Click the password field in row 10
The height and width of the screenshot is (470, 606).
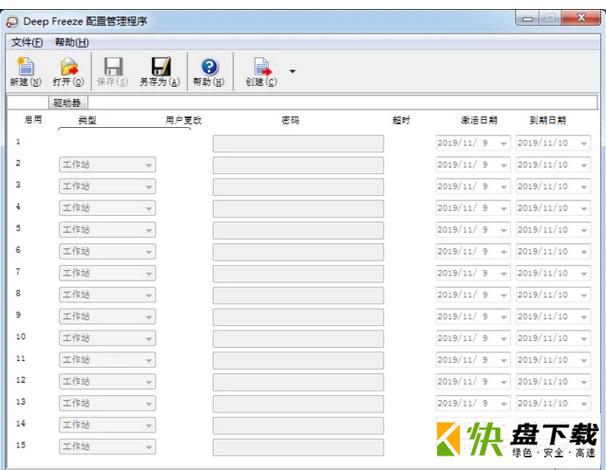point(298,339)
